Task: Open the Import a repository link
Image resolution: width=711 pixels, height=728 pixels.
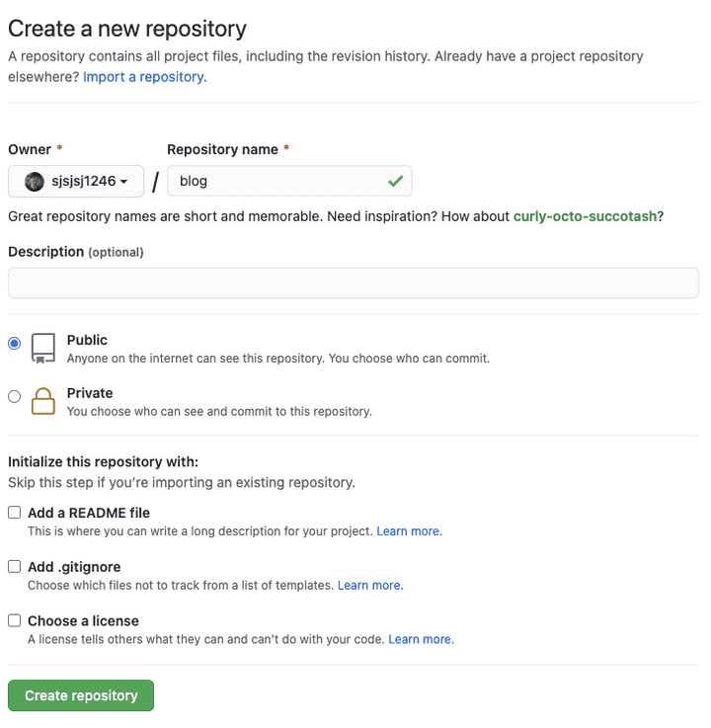Action: (x=144, y=76)
